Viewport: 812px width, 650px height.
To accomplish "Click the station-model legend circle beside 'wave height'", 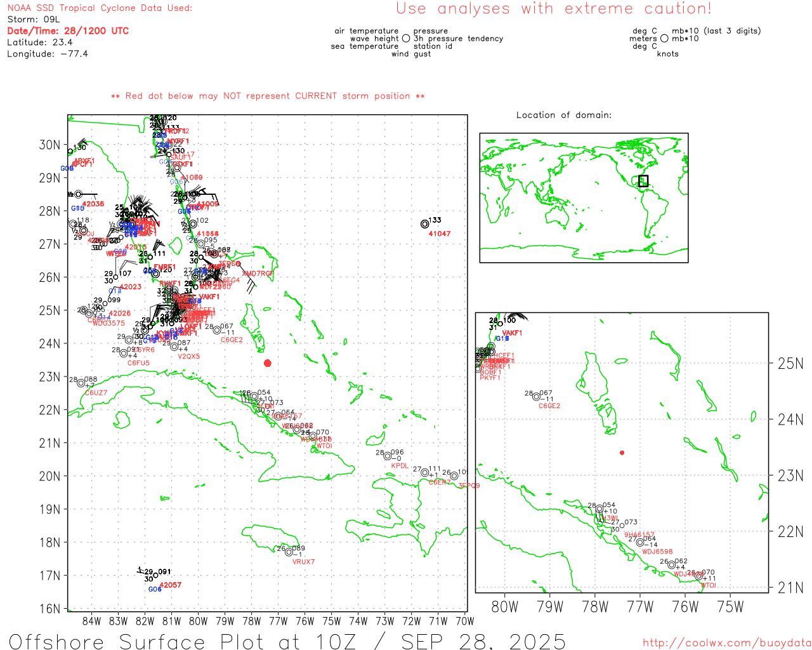I will coord(406,39).
